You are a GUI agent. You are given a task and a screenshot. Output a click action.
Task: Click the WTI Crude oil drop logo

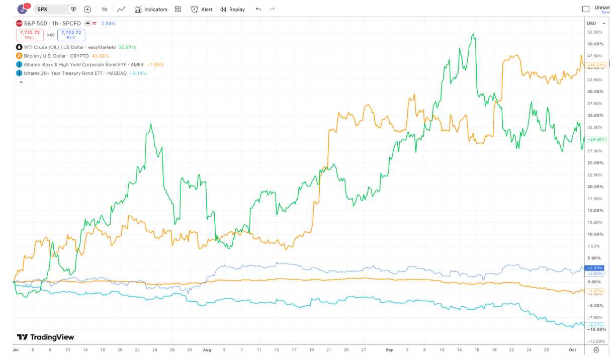19,47
